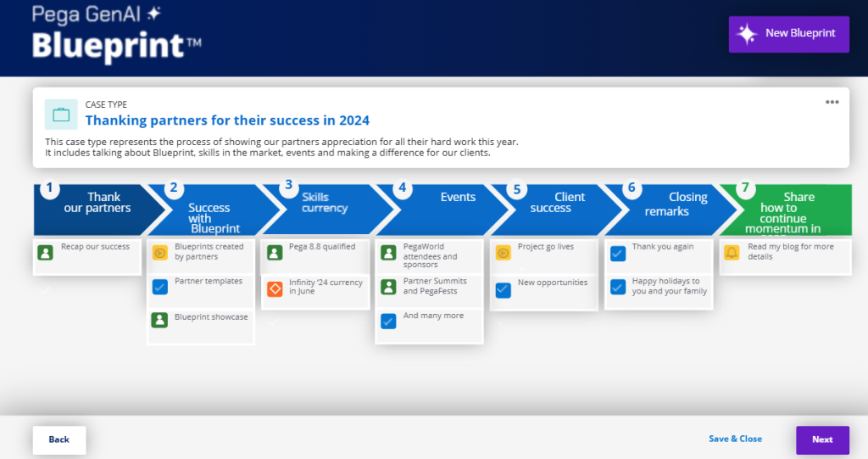Click the checkmark icon for Happy holidays
868x459 pixels.
[x=618, y=287]
